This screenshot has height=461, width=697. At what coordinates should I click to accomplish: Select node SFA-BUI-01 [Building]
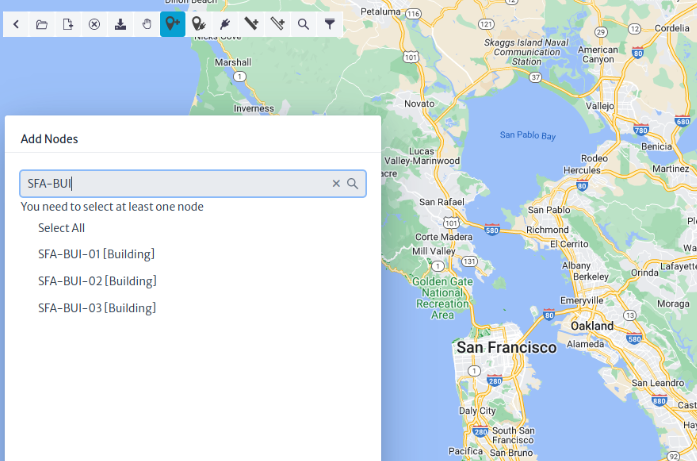coord(96,254)
